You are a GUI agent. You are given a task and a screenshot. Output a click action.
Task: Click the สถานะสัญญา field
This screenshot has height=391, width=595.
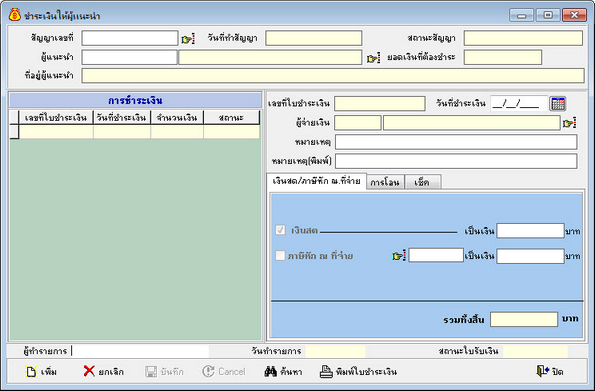point(523,38)
